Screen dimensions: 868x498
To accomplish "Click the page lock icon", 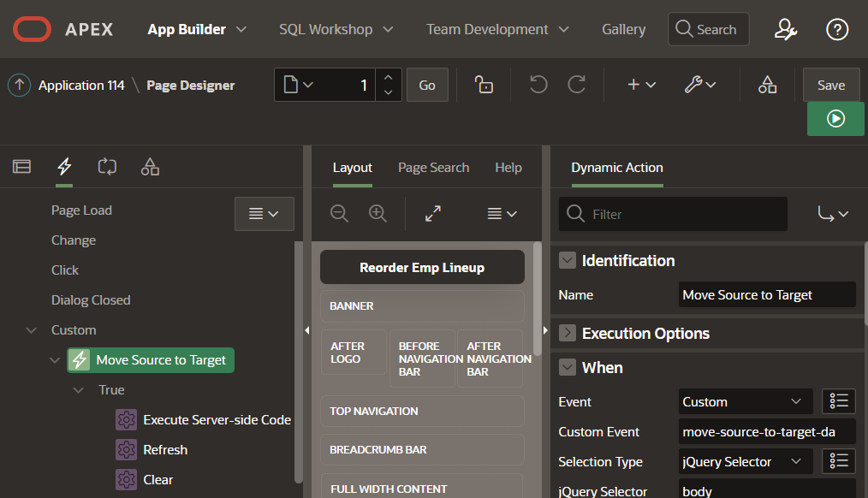I will pyautogui.click(x=485, y=85).
